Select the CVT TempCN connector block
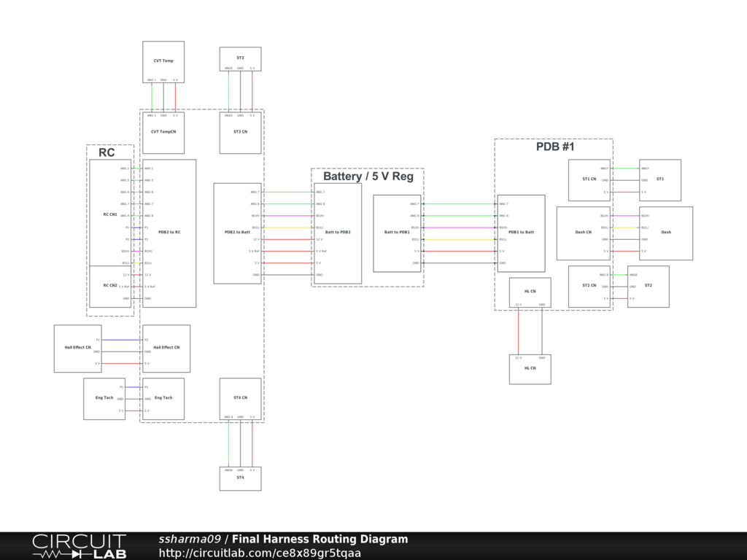Viewport: 747px width, 560px height. click(x=163, y=133)
